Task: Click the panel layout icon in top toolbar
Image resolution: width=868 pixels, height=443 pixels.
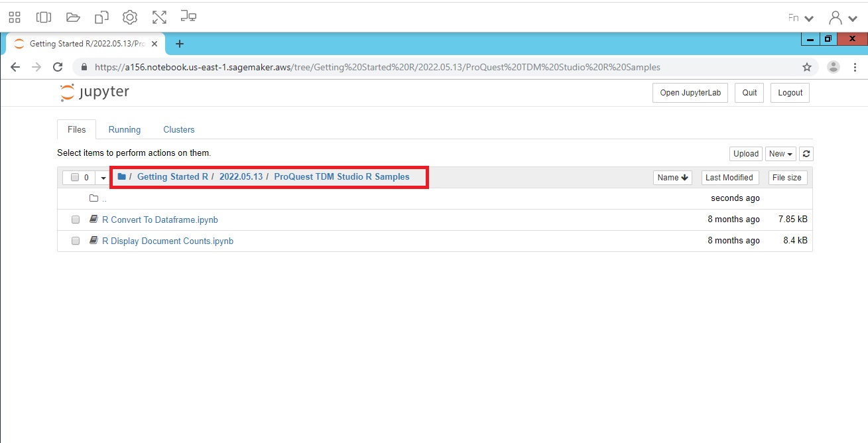Action: click(x=44, y=17)
